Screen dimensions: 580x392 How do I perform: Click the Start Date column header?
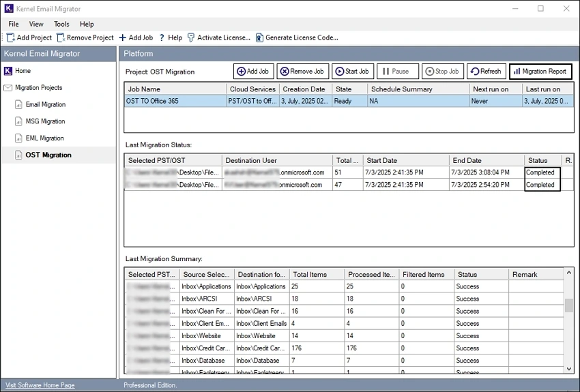[x=406, y=160]
